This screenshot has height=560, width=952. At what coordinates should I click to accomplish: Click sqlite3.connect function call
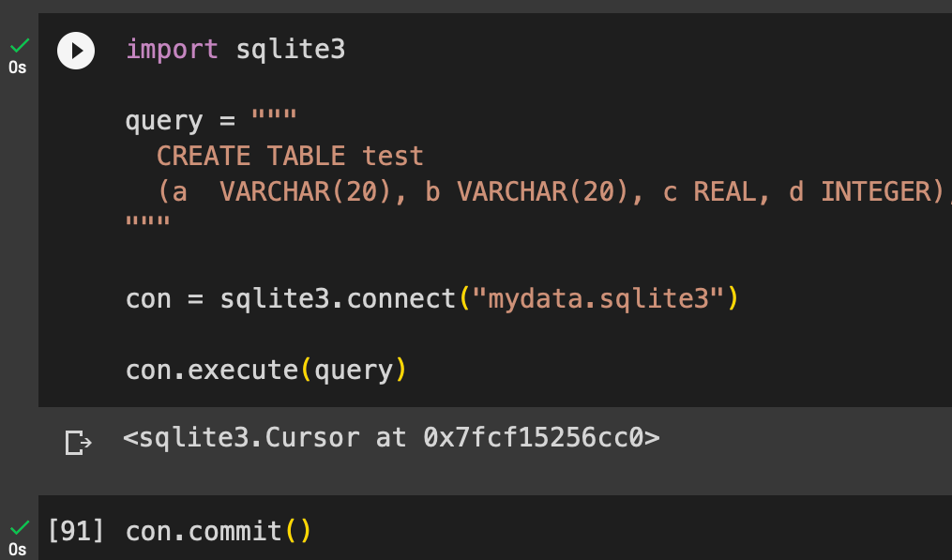tap(338, 299)
